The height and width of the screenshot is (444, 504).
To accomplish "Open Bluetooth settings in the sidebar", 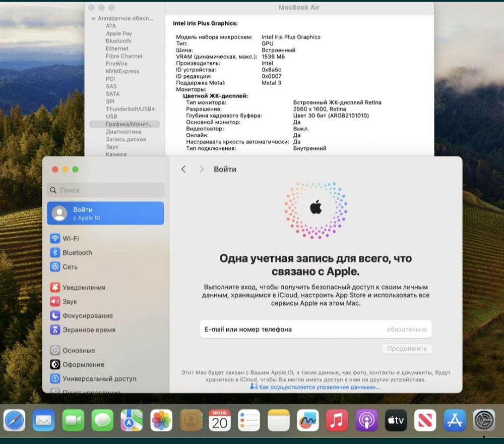I will 78,252.
